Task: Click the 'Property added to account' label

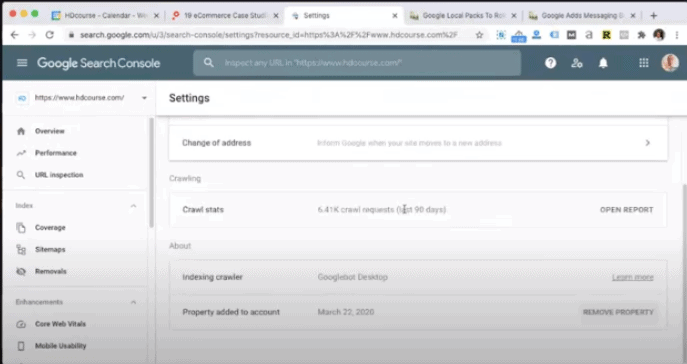Action: pyautogui.click(x=231, y=312)
